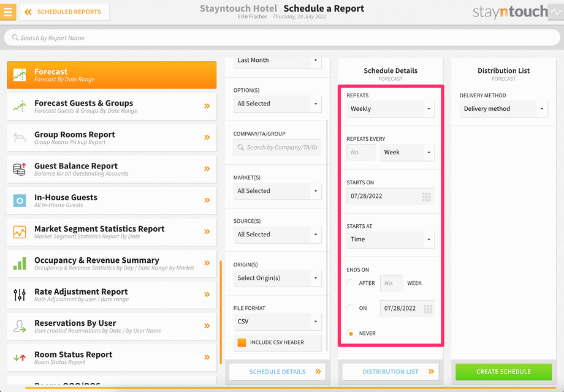Open the Starts At Time dropdown
The image size is (564, 392).
click(391, 239)
